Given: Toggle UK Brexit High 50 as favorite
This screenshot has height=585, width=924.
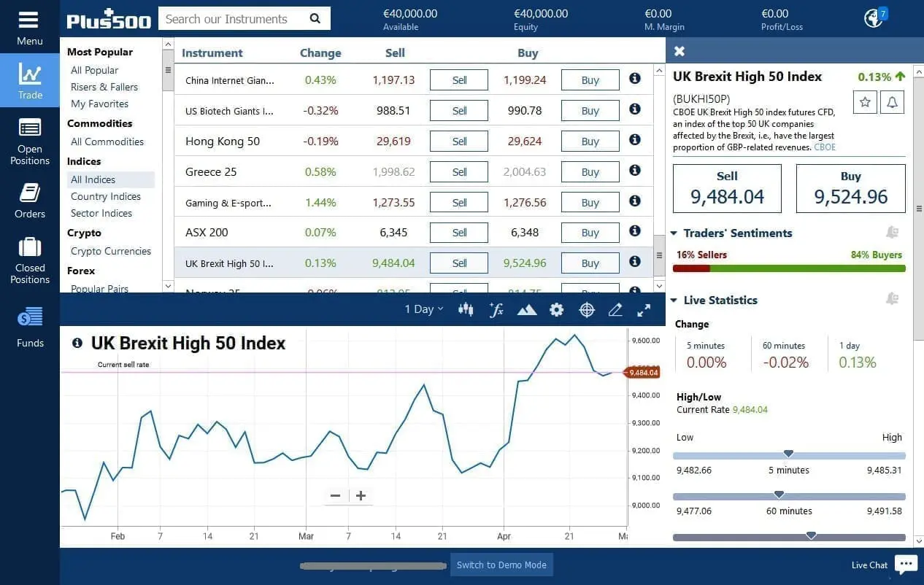Looking at the screenshot, I should [864, 102].
